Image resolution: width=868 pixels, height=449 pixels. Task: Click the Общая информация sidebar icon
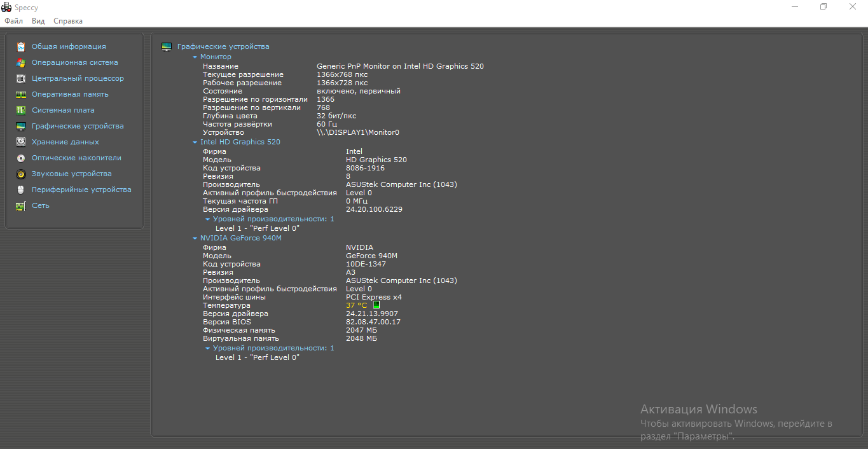(x=21, y=46)
